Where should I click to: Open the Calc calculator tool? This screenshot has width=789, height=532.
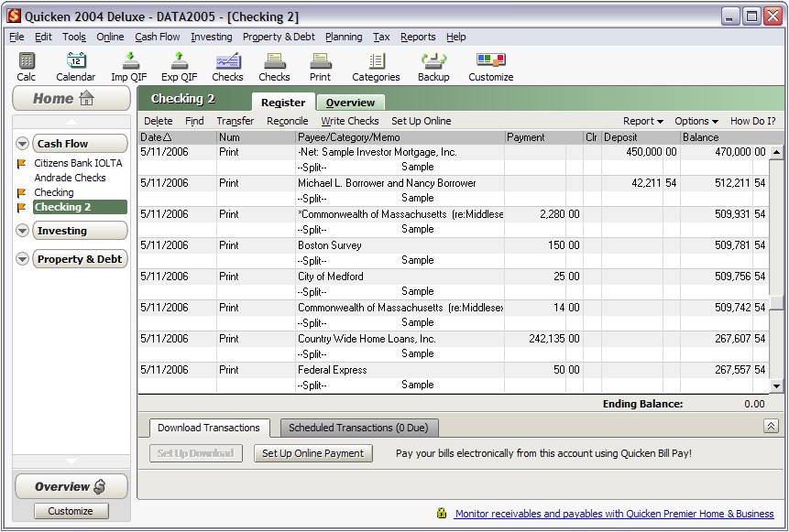[27, 67]
